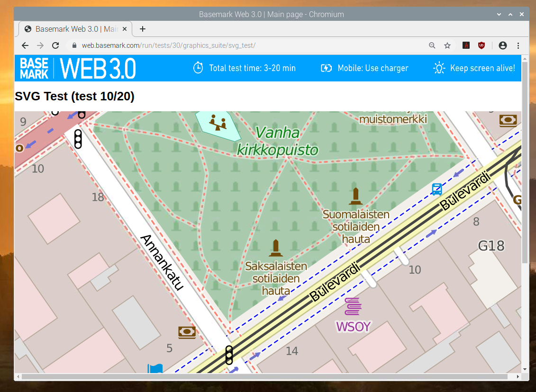The height and width of the screenshot is (392, 536).
Task: Click the blue flag icon at map bottom
Action: pos(155,368)
